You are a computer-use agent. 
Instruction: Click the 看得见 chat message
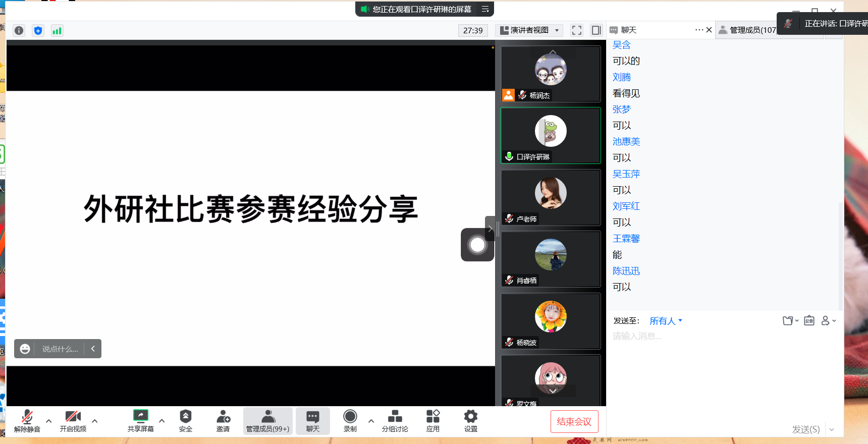click(626, 93)
